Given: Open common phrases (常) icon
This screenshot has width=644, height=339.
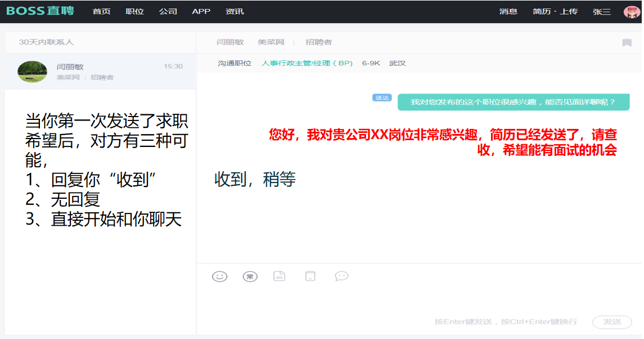Looking at the screenshot, I should tap(250, 276).
